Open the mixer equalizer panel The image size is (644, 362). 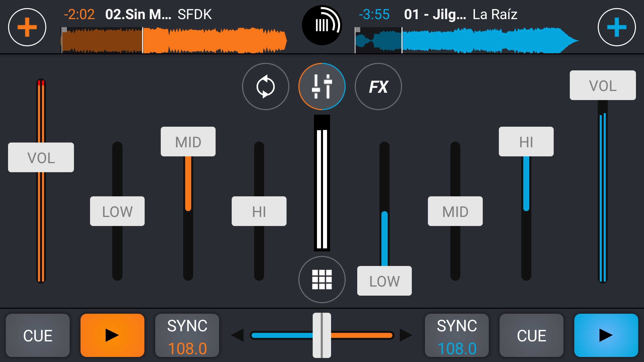click(x=321, y=86)
